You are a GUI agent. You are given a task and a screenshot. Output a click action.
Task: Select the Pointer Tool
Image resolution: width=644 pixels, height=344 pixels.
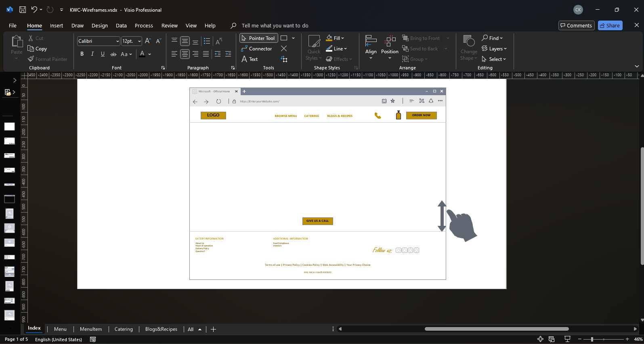pyautogui.click(x=258, y=38)
